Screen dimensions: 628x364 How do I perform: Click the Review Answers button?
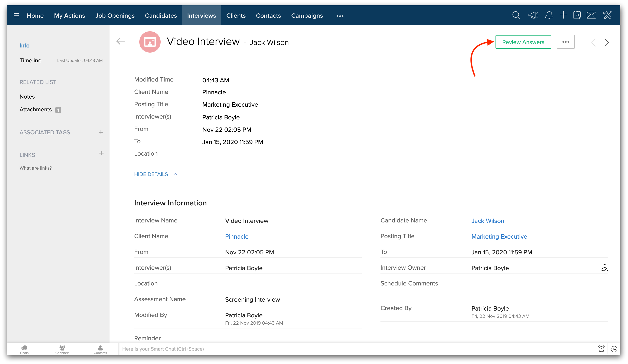(x=523, y=42)
